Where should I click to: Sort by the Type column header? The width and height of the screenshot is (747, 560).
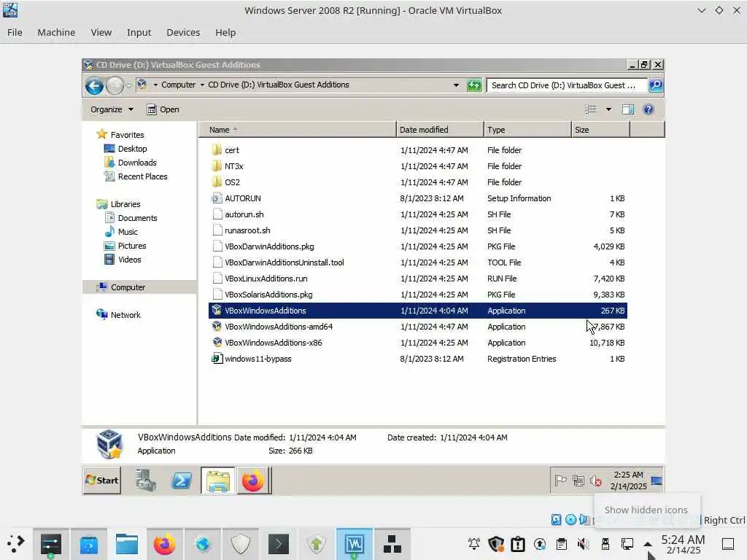[527, 130]
